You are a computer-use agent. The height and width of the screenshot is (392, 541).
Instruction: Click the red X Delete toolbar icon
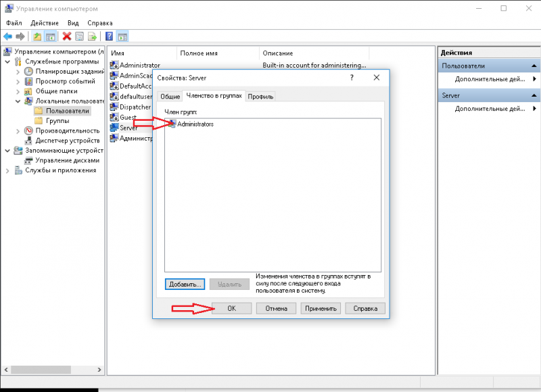[67, 36]
